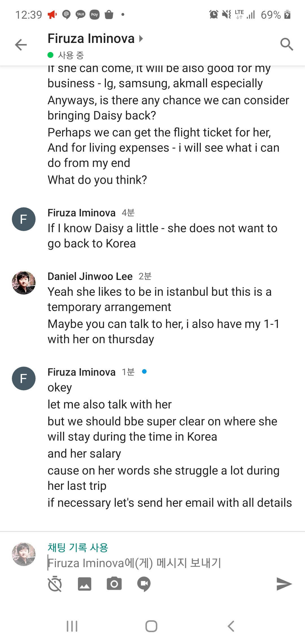Toggle the chat history setting label

tap(78, 548)
